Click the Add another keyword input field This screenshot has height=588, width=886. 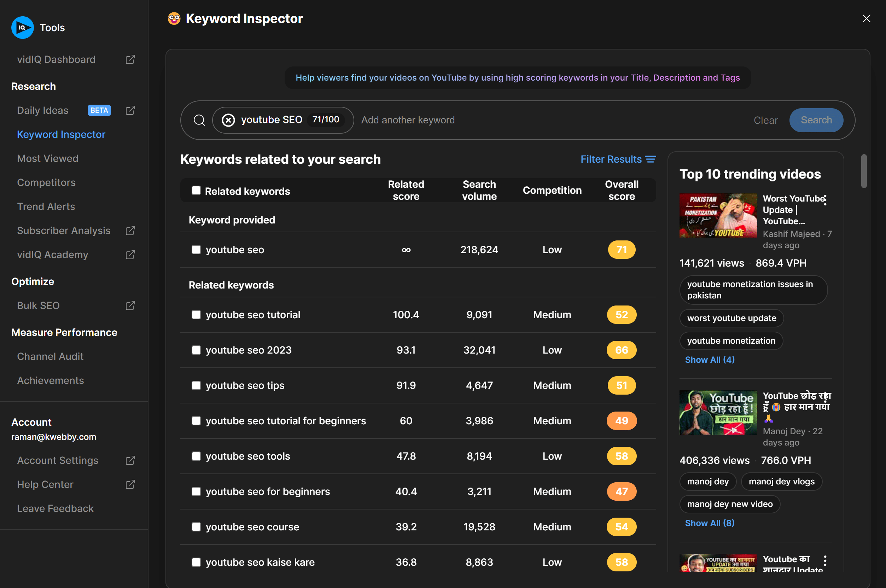tap(408, 120)
